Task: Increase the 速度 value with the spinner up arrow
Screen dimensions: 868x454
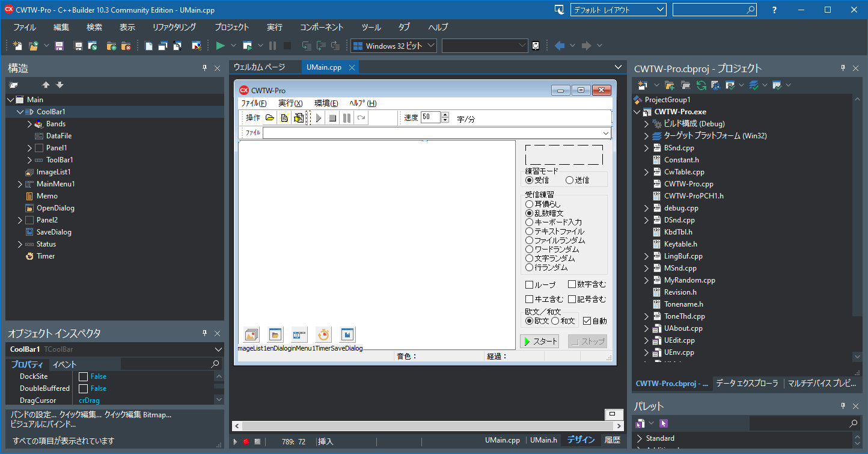Action: pyautogui.click(x=445, y=115)
